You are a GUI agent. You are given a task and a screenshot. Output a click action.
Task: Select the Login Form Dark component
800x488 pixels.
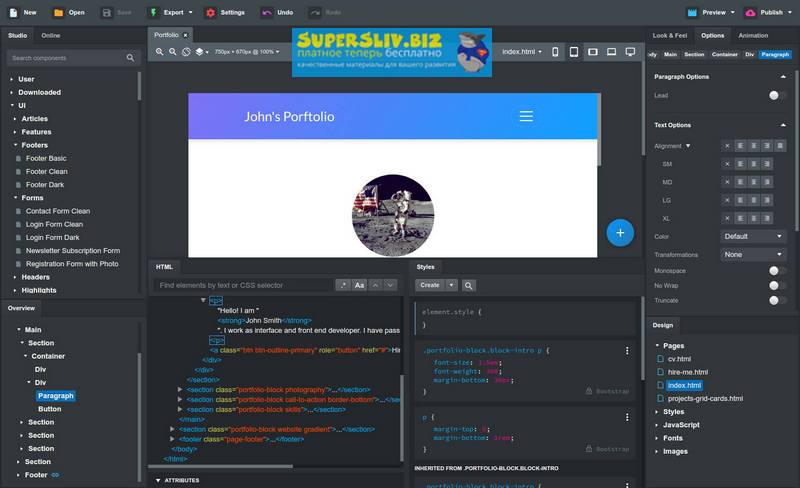click(53, 237)
